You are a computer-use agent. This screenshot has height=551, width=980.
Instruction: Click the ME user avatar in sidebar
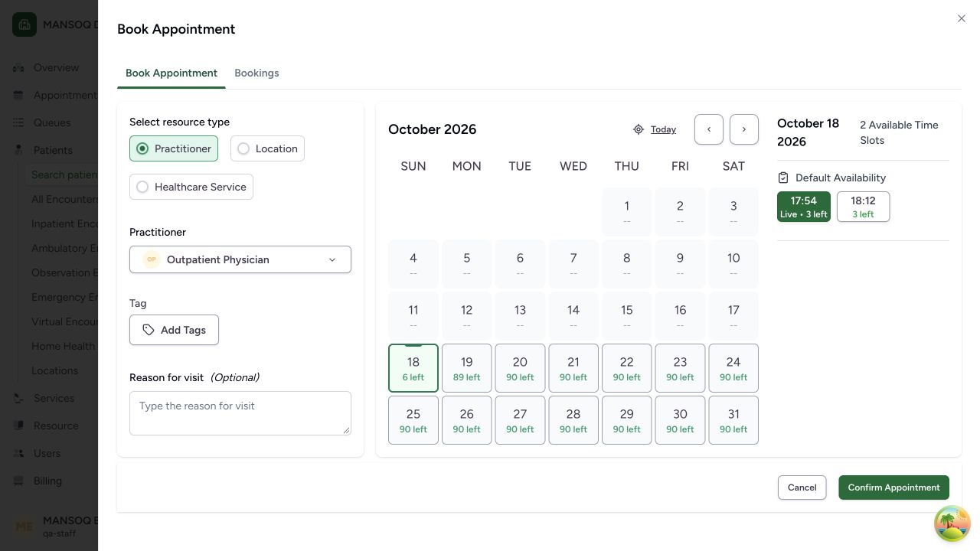[24, 527]
